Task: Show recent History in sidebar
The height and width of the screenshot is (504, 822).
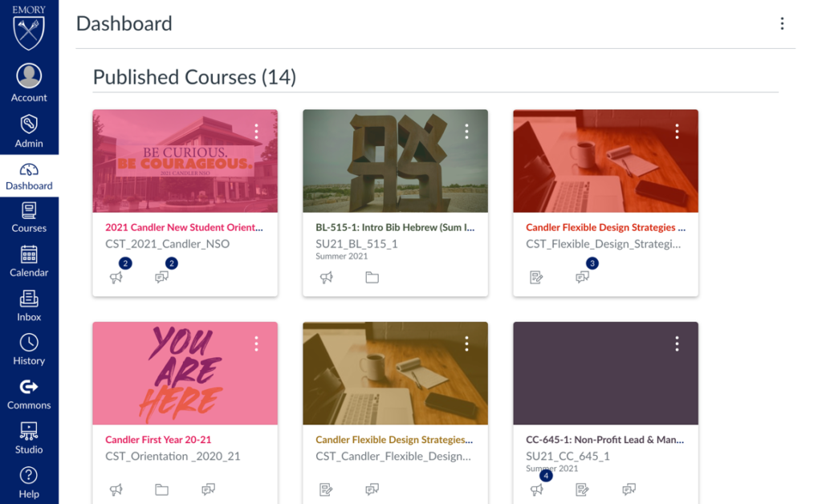Action: (29, 349)
